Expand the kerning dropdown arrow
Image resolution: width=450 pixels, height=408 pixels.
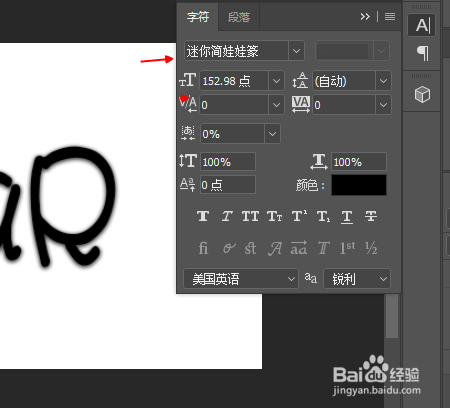pyautogui.click(x=276, y=105)
